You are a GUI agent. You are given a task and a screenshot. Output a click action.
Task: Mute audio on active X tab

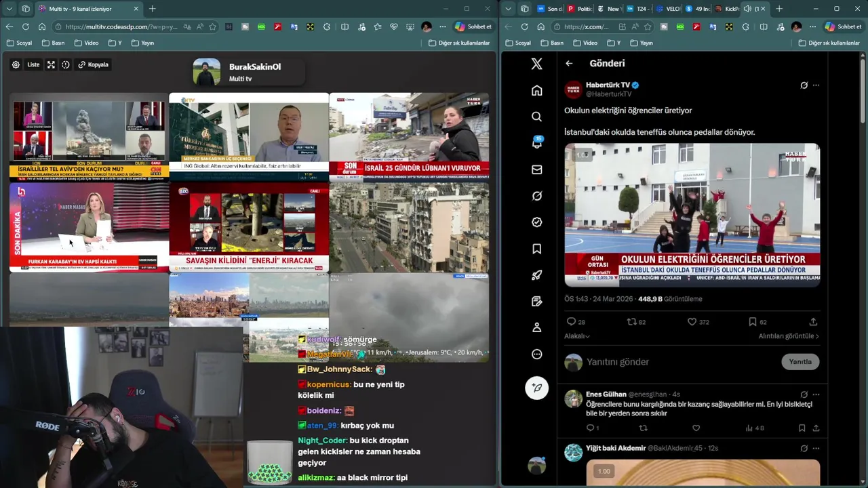click(747, 9)
